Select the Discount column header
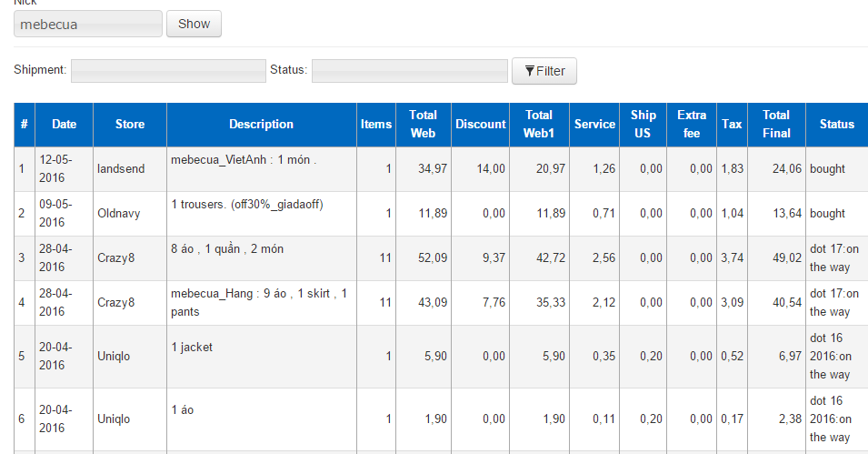Viewport: 868px width, 454px height. 481,125
